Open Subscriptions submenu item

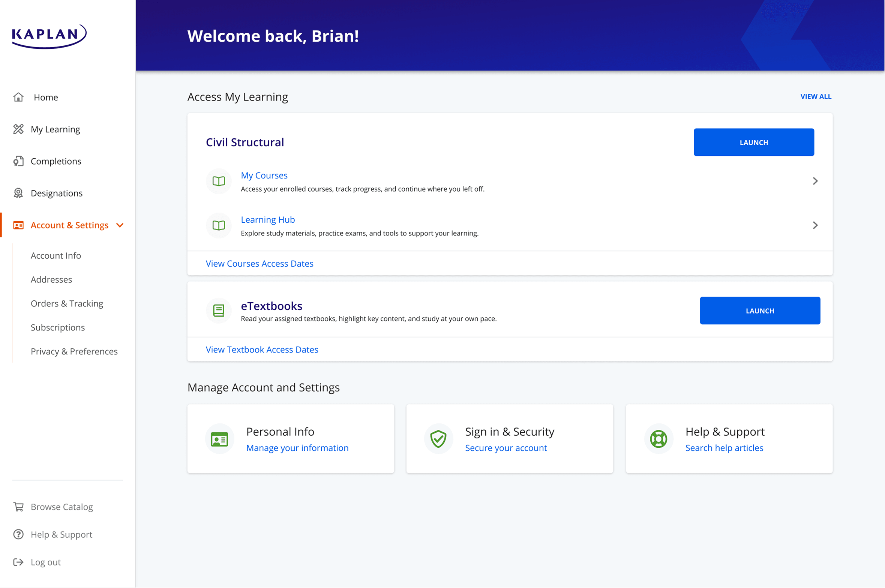click(58, 327)
